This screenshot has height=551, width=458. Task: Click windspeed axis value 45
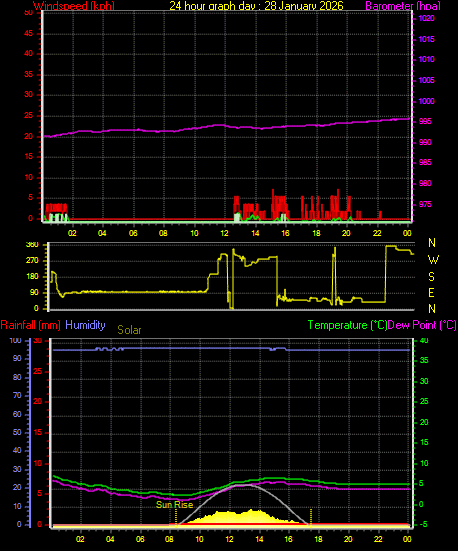tap(28, 33)
